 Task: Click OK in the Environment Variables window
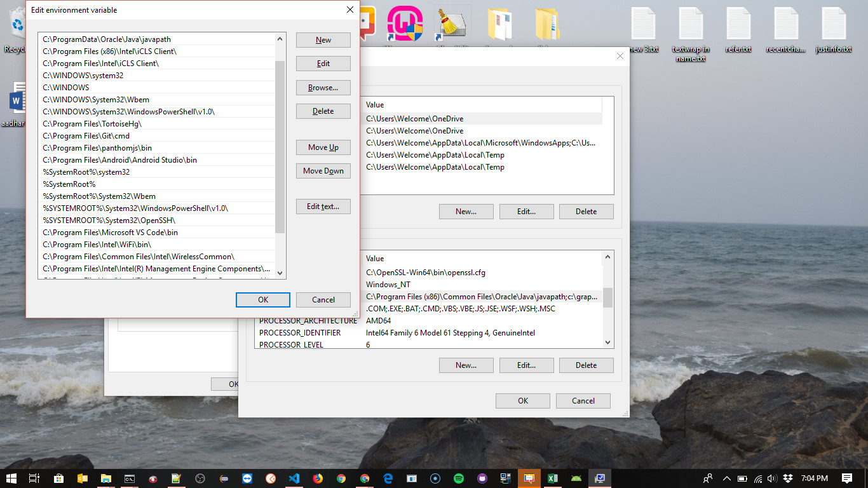point(523,401)
